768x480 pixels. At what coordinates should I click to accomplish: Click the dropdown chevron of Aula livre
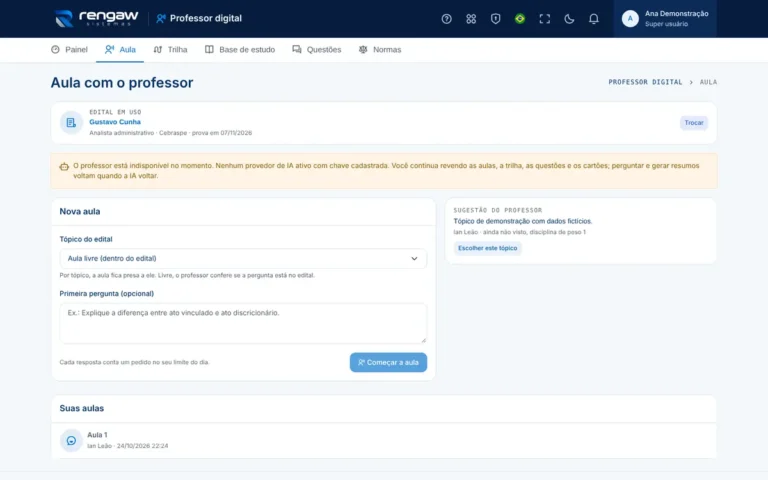[x=414, y=259]
